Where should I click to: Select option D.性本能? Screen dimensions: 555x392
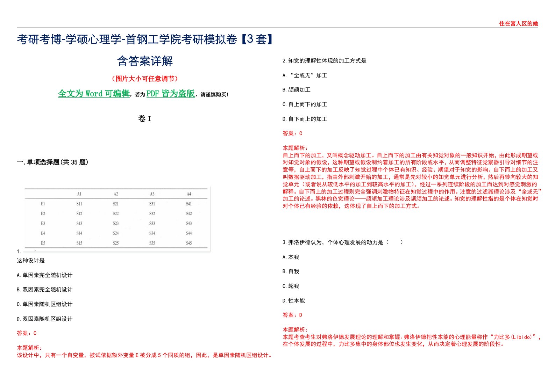click(294, 301)
